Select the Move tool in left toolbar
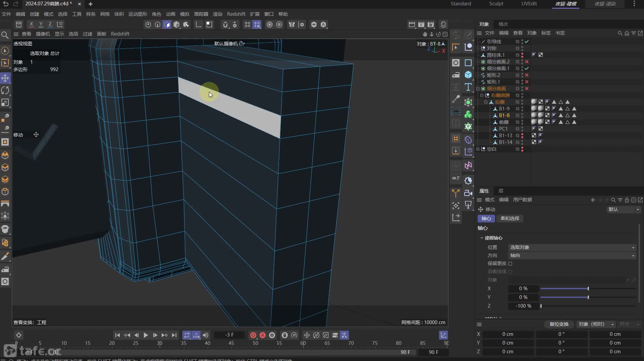This screenshot has width=644, height=361. point(5,79)
